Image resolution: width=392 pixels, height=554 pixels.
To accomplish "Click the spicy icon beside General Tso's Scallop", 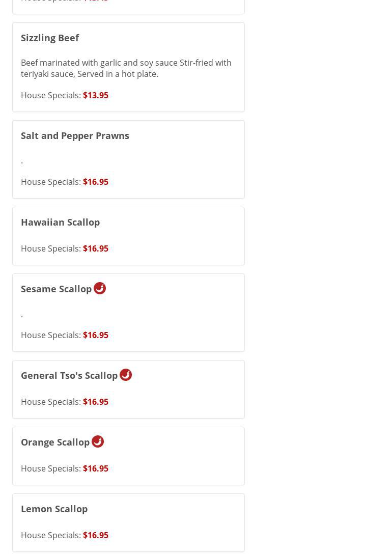I will [126, 375].
